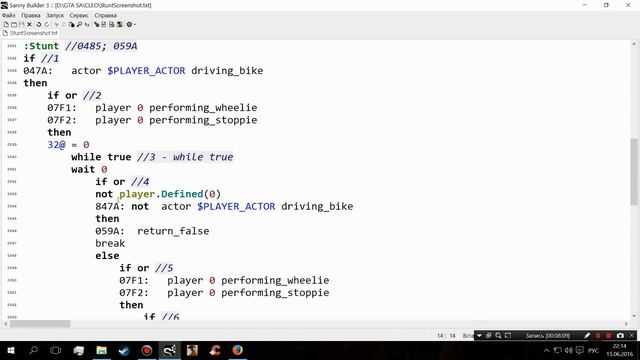Click the Запись recording timer text

coord(548,336)
